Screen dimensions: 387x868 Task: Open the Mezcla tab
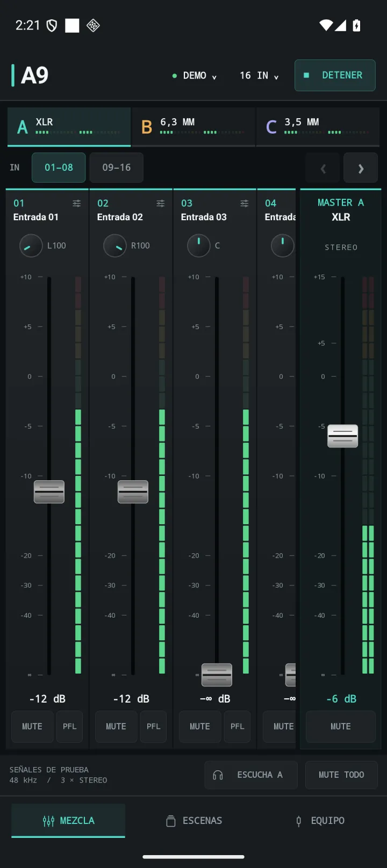click(x=68, y=821)
